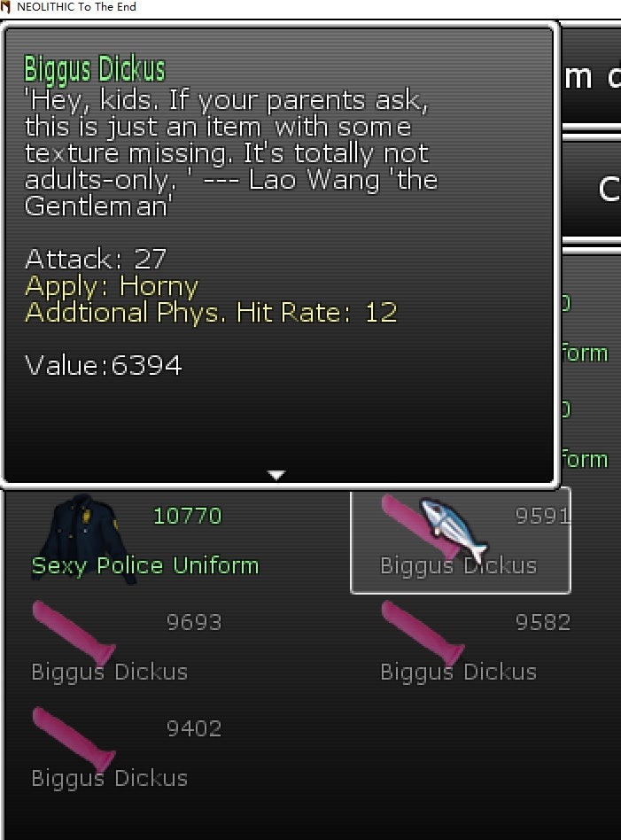Click the Biggus Dickus label under 9402
This screenshot has width=621, height=840.
click(109, 778)
